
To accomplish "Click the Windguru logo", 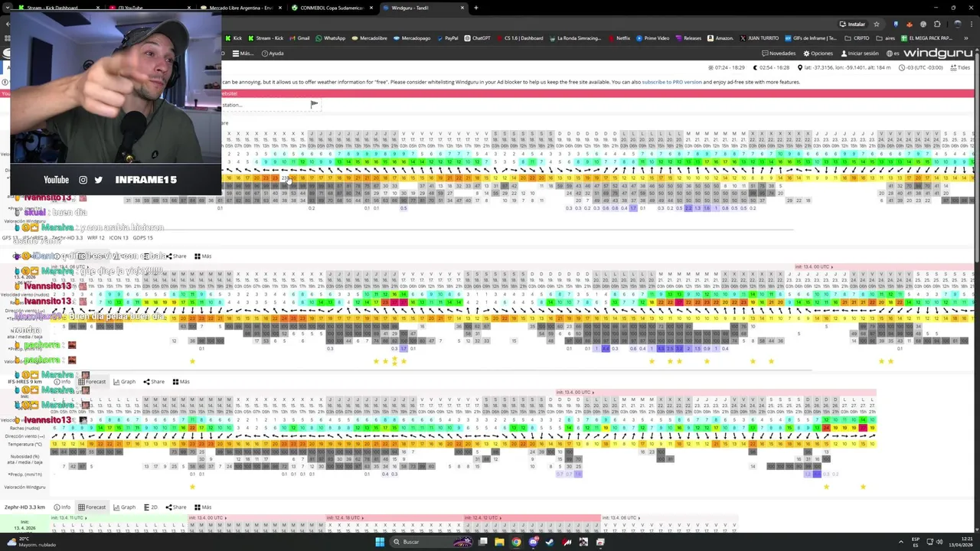I will (x=937, y=54).
